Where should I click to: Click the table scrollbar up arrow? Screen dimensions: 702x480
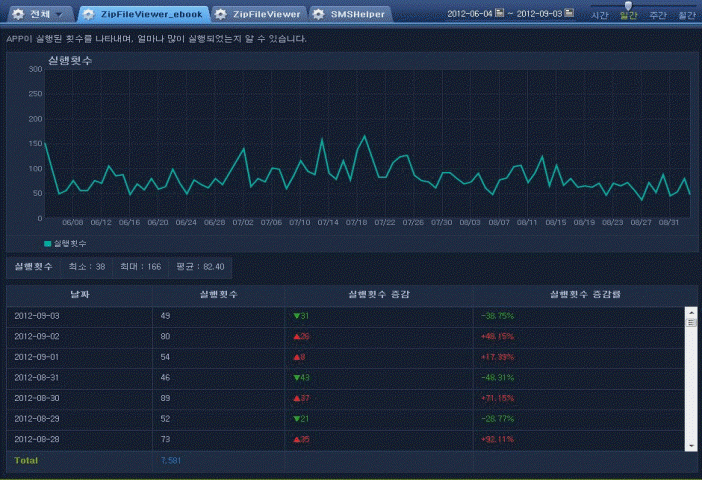tap(691, 312)
